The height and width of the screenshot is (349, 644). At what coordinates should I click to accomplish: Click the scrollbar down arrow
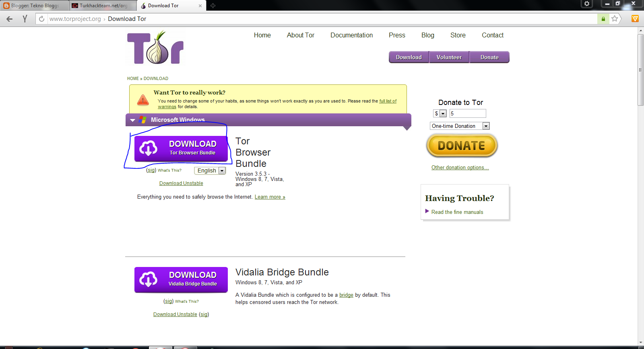pos(640,343)
